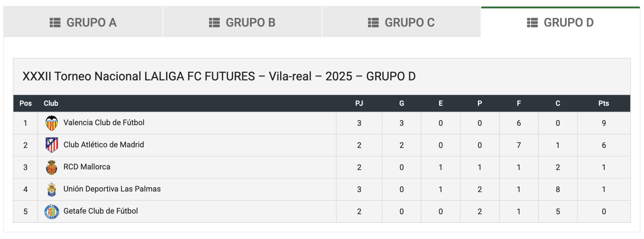This screenshot has height=239, width=644.
Task: Click the Atlético de Madrid crest
Action: coord(52,145)
